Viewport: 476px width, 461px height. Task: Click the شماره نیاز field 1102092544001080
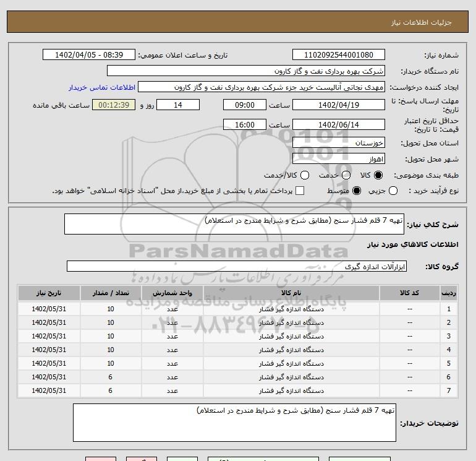click(x=339, y=55)
